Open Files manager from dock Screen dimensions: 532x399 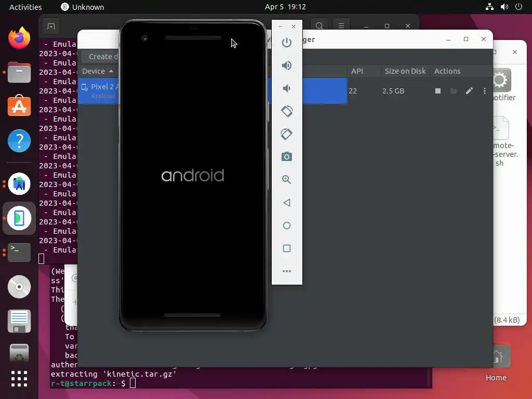click(x=19, y=72)
